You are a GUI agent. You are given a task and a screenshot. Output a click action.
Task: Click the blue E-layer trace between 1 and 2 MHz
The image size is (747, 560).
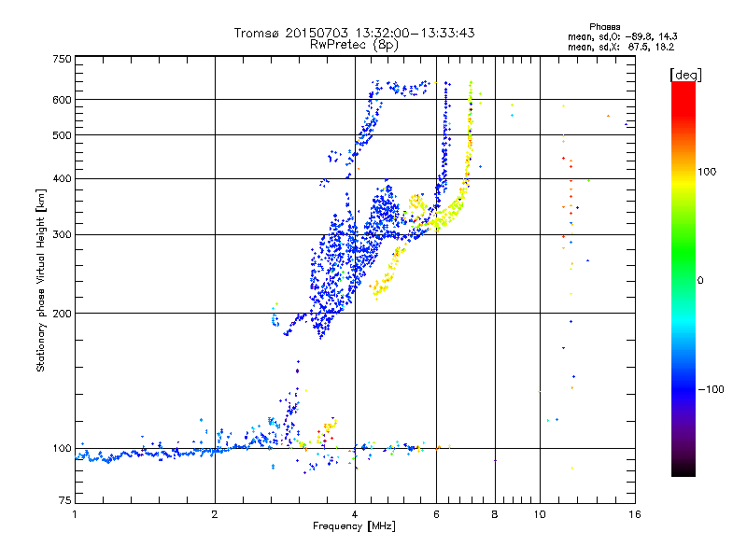pyautogui.click(x=146, y=455)
